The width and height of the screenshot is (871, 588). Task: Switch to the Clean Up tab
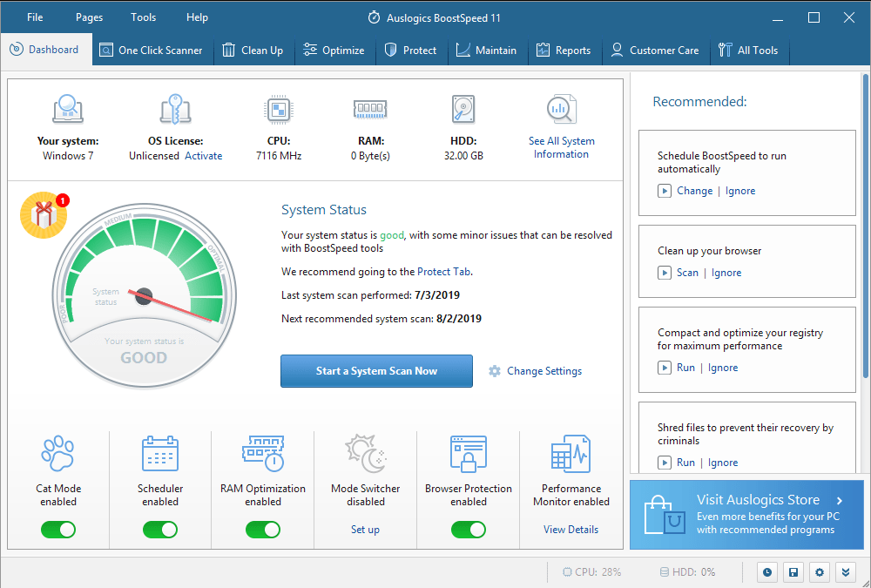[x=253, y=51]
